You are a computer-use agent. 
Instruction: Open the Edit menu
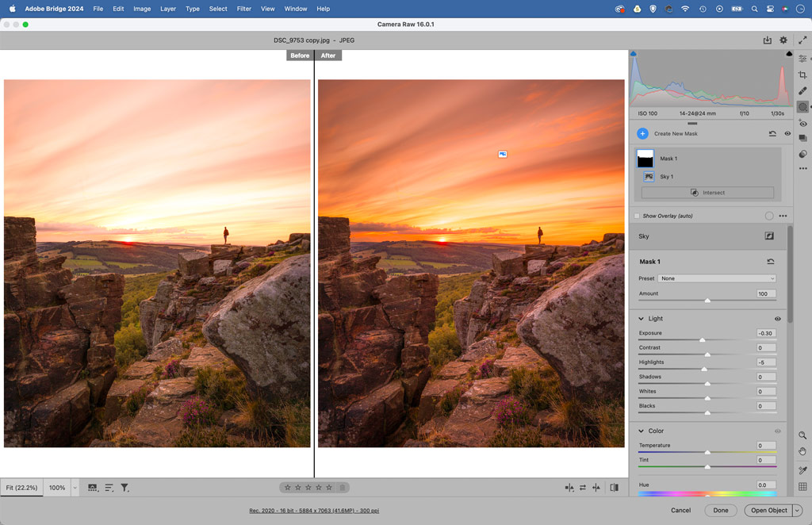pyautogui.click(x=118, y=9)
